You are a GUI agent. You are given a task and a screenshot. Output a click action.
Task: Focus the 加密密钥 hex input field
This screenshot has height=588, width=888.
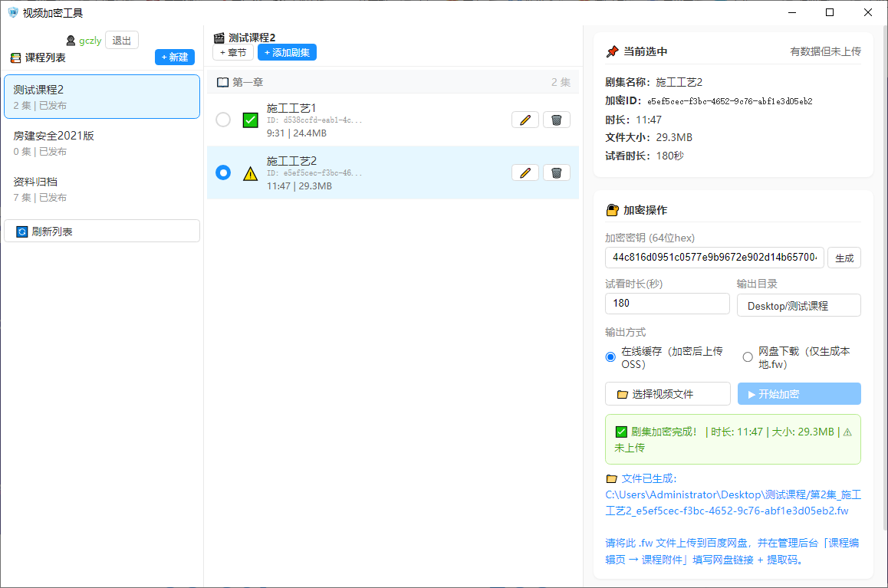pyautogui.click(x=714, y=258)
